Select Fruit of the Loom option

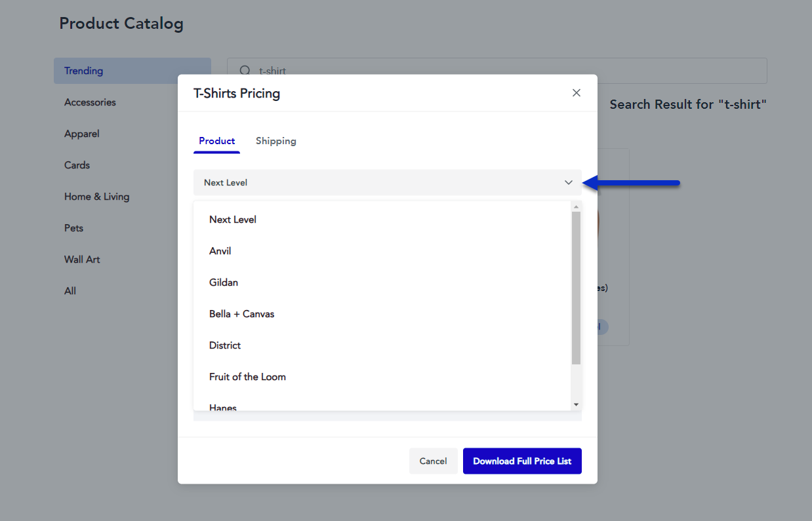click(247, 377)
